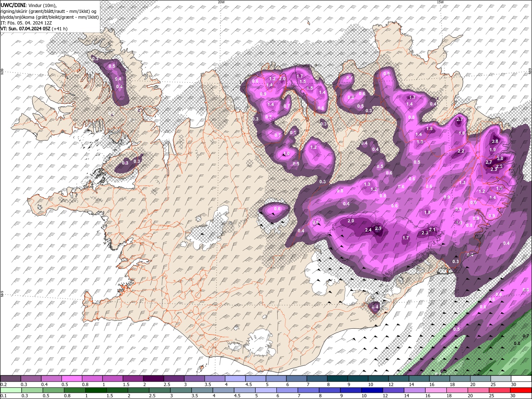This screenshot has width=532, height=399.
Task: Click the '15W' longitude label
Action: click(x=440, y=2)
